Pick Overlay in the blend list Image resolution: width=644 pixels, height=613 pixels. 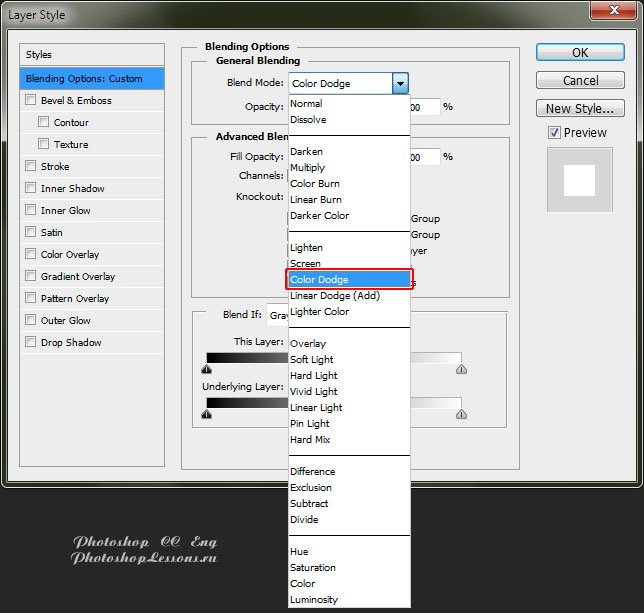308,344
